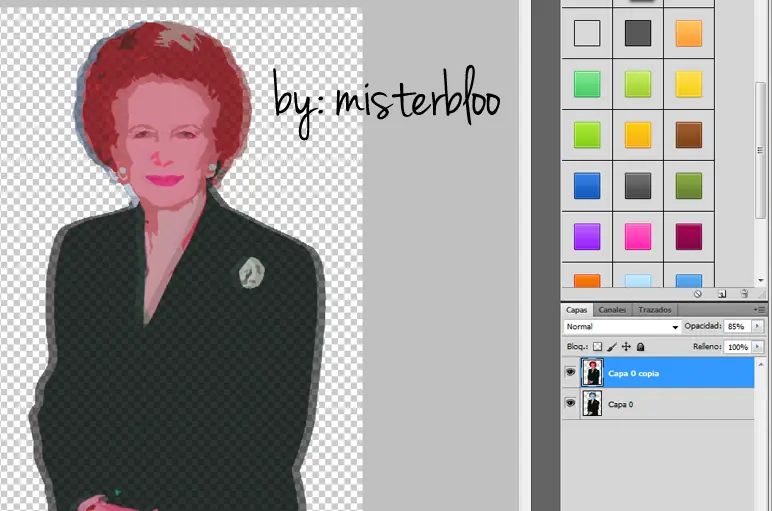The height and width of the screenshot is (511, 772).
Task: Switch to the Trazados tab
Action: [x=655, y=310]
